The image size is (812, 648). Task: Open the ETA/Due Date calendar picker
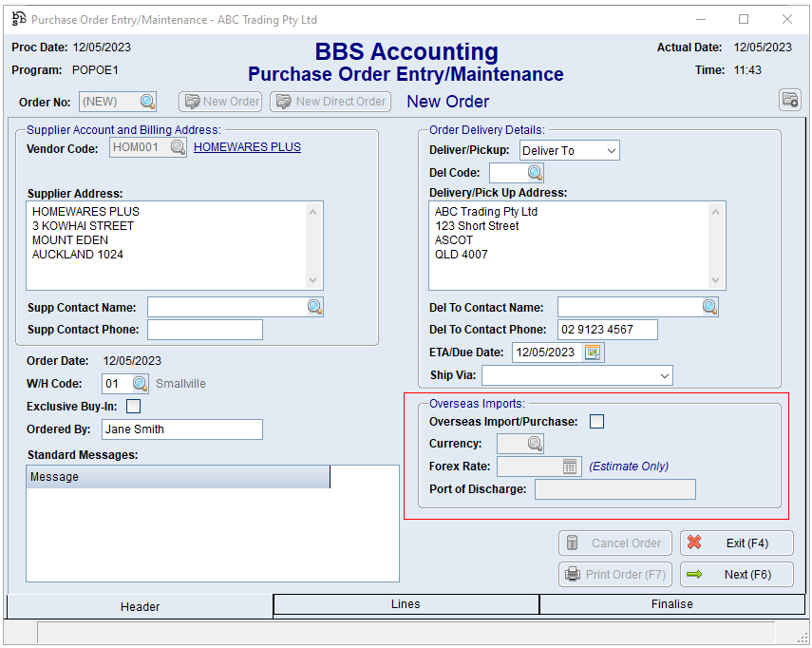[593, 353]
